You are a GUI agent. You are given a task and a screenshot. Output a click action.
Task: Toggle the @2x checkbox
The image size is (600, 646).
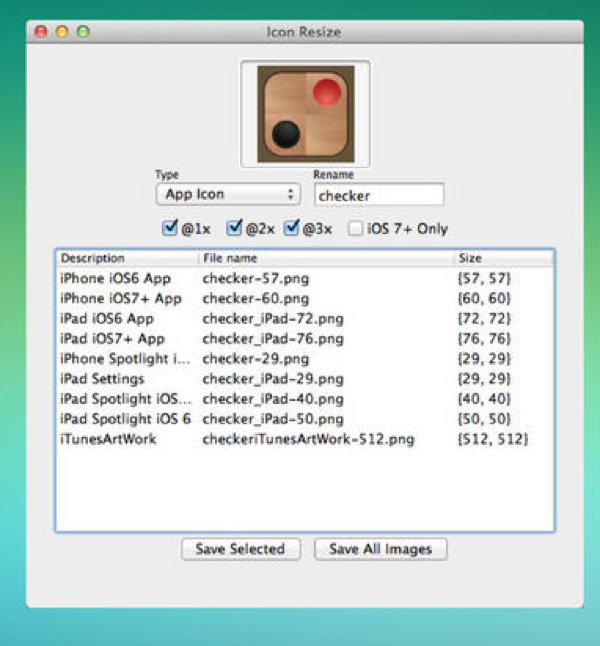pyautogui.click(x=234, y=227)
